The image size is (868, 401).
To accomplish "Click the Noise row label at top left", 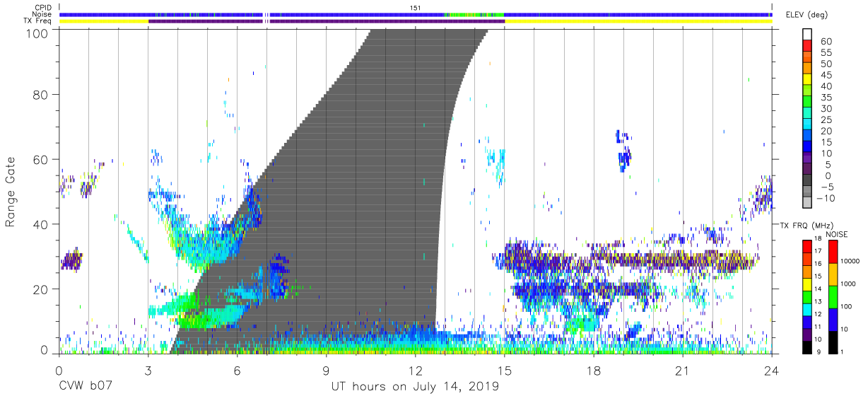I will pos(42,14).
